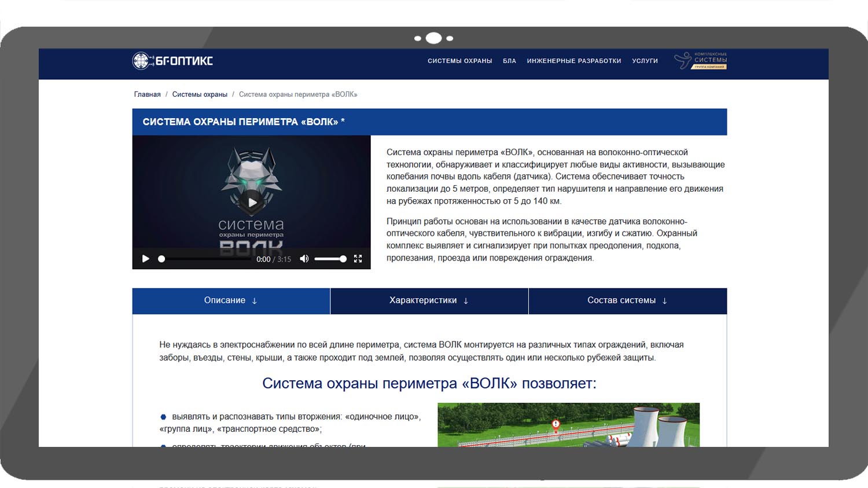Click the video volume slider
This screenshot has width=868, height=488.
coord(330,259)
